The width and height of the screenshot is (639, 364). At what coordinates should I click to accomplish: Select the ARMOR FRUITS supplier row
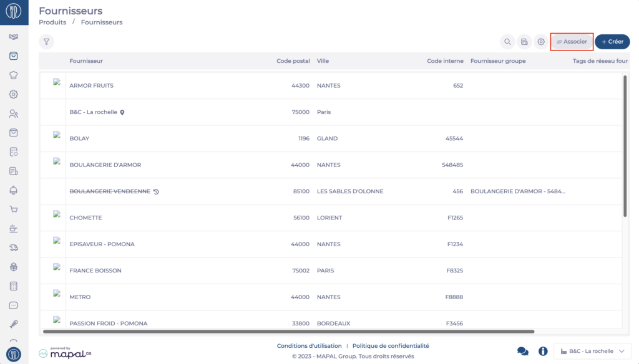(331, 85)
